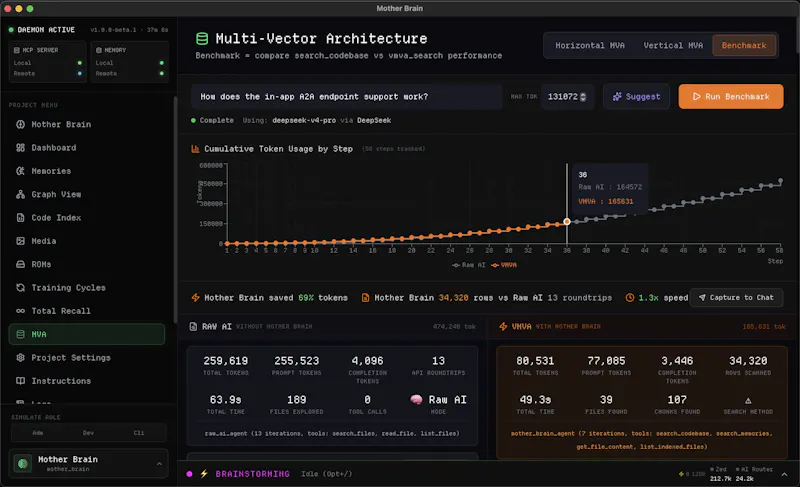800x487 pixels.
Task: Click the sparkle icon on Suggest button
Action: (x=617, y=97)
